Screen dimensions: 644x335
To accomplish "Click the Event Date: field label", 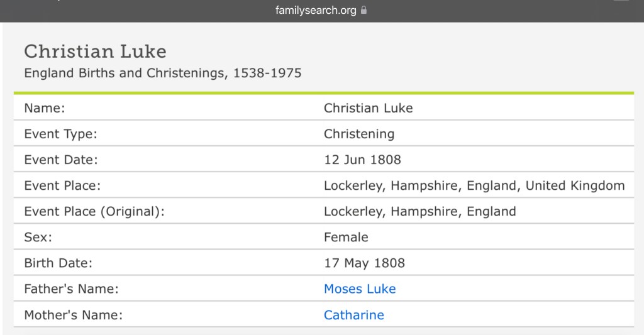I will tap(61, 160).
